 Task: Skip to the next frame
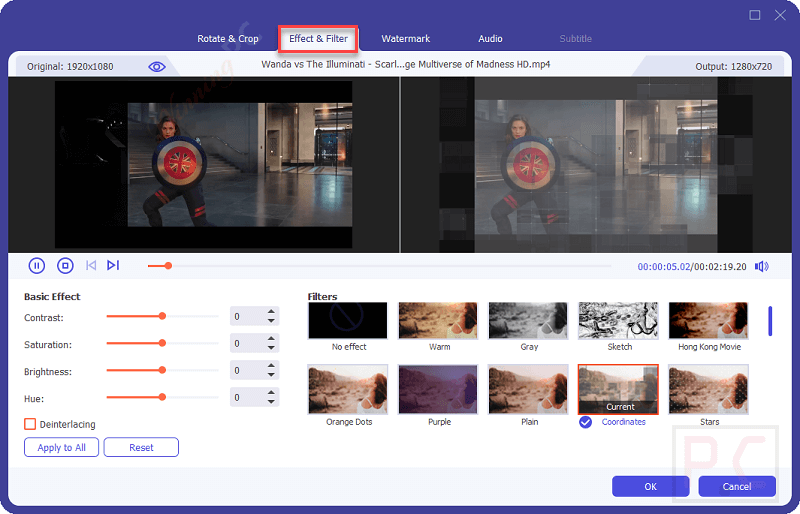(x=113, y=265)
